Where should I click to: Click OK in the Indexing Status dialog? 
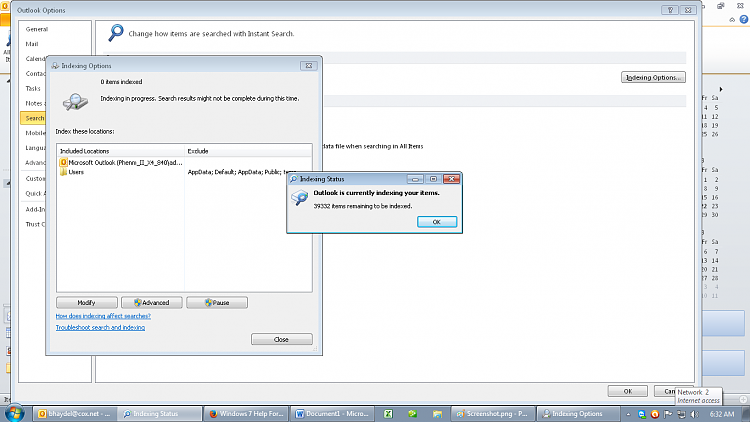tap(437, 222)
